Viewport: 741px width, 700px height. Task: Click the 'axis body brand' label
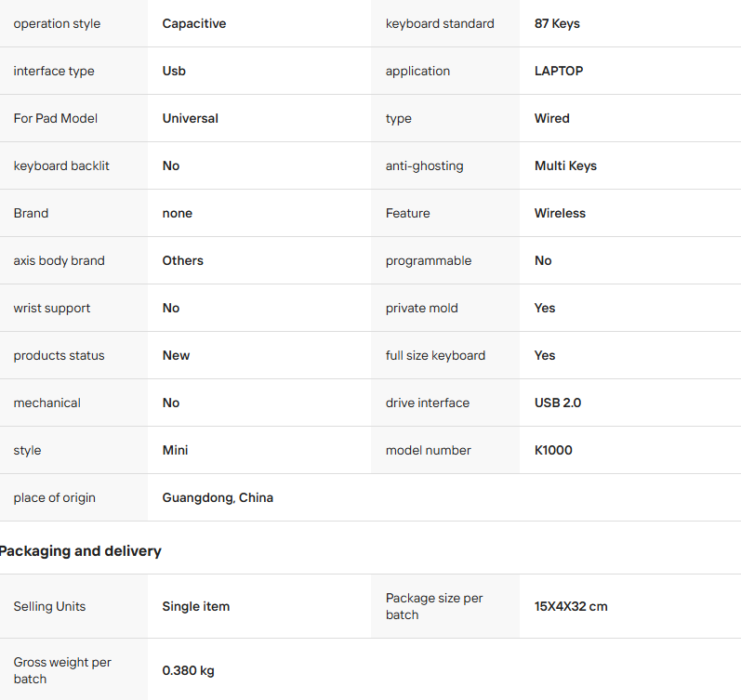59,260
